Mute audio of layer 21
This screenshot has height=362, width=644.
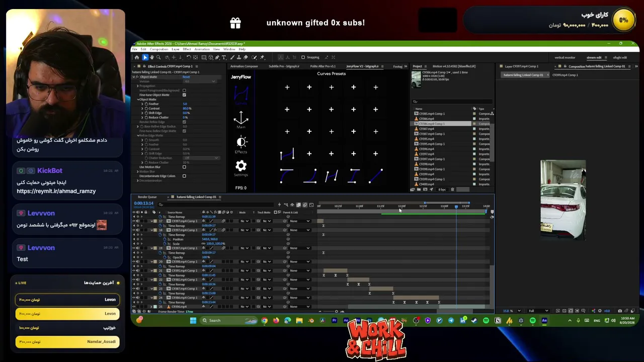tap(138, 270)
